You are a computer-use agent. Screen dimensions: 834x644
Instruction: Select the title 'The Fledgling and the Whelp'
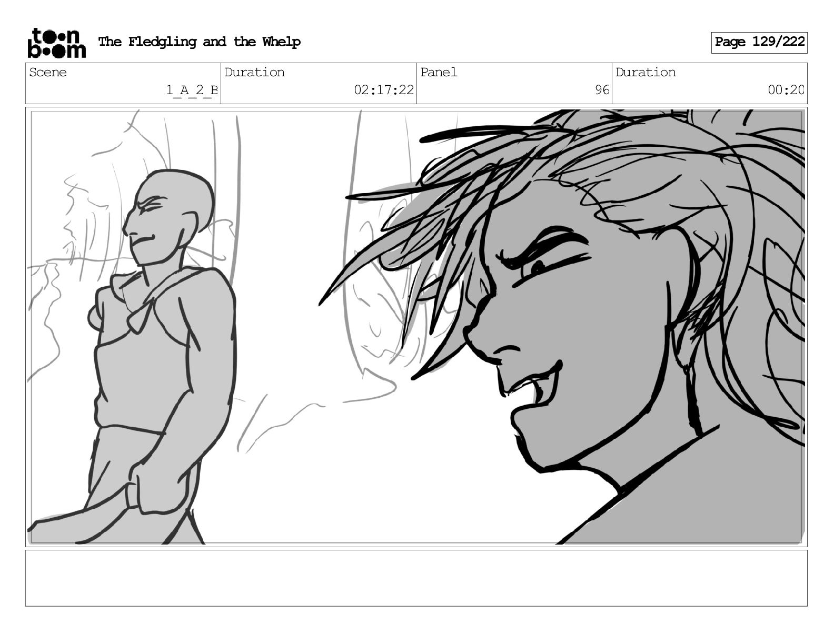tap(200, 42)
